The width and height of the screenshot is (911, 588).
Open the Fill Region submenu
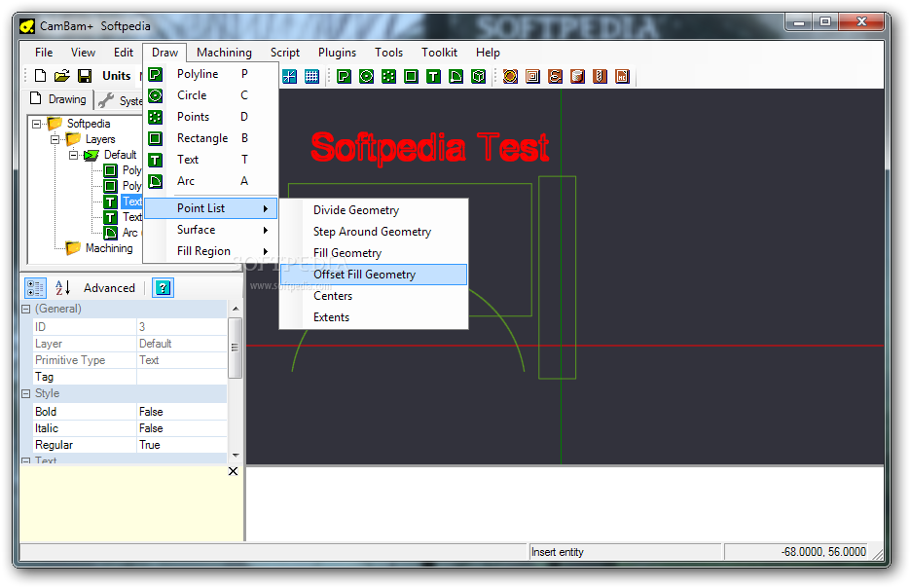tap(210, 251)
